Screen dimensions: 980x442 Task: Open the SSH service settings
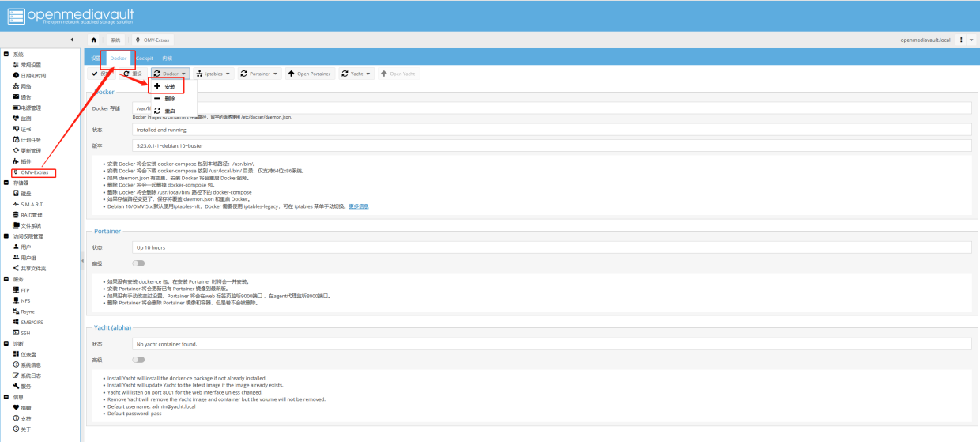[26, 333]
